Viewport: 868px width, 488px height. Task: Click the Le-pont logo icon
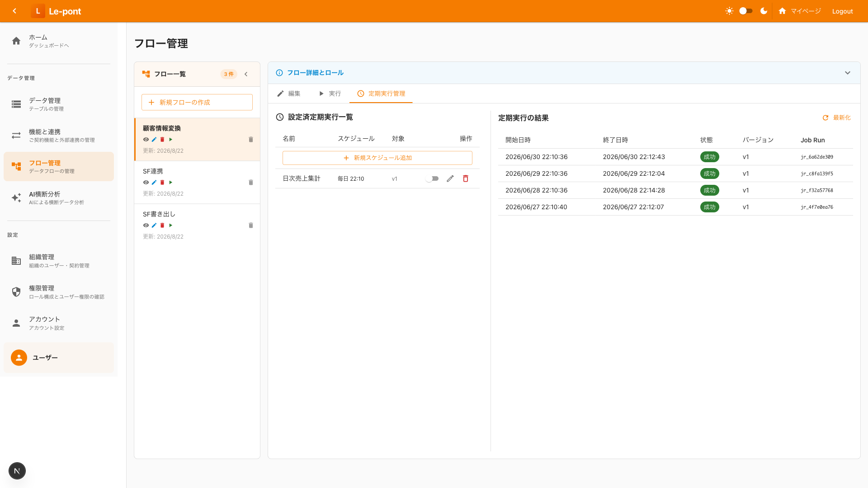pyautogui.click(x=38, y=11)
